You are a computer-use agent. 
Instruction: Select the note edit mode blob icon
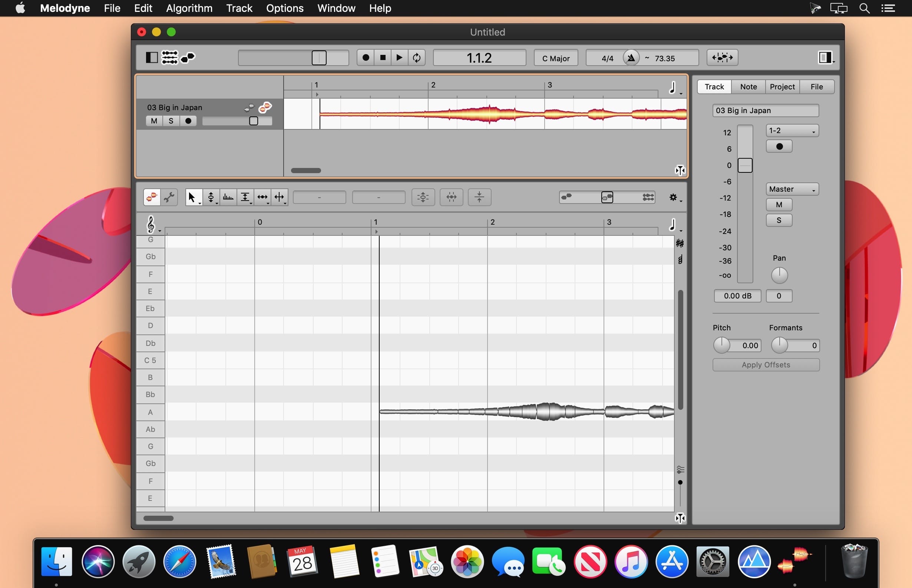tap(152, 197)
